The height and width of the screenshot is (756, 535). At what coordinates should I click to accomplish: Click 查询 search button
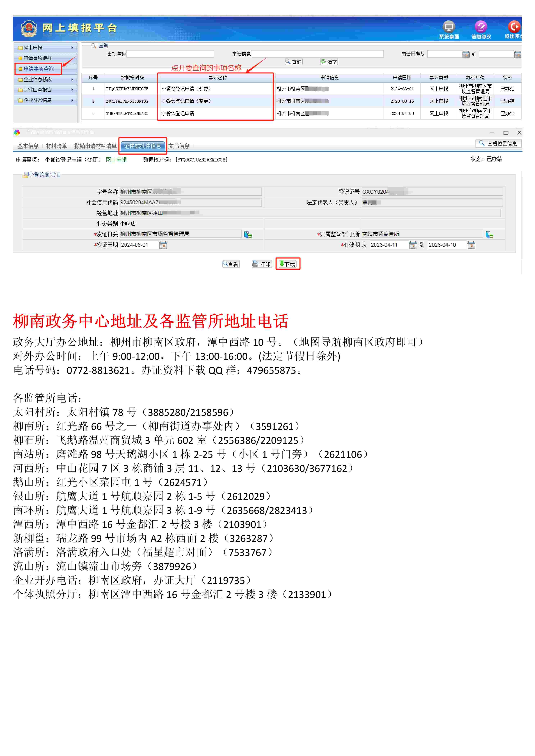[293, 62]
